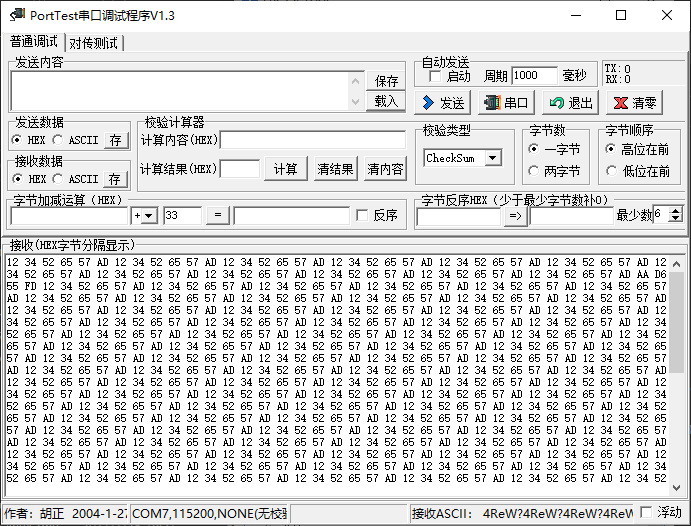691x526 pixels.
Task: Select HEX radio under 发送数据
Action: click(17, 140)
